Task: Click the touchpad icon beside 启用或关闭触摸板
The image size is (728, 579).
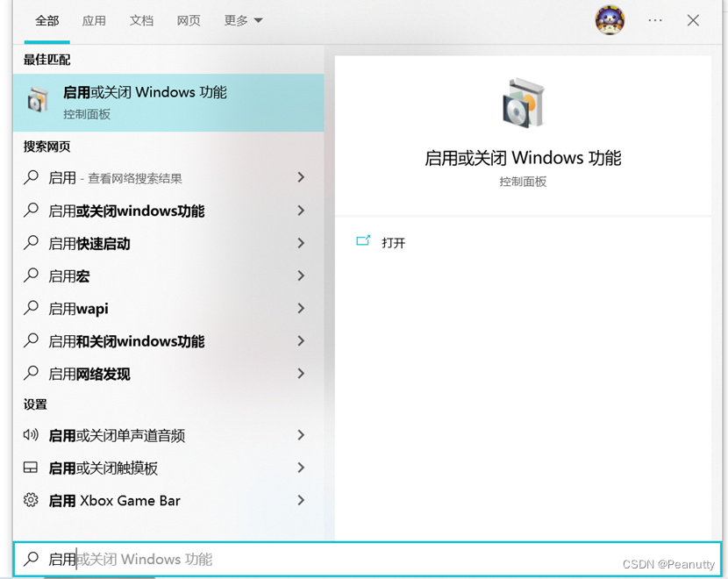Action: [31, 467]
